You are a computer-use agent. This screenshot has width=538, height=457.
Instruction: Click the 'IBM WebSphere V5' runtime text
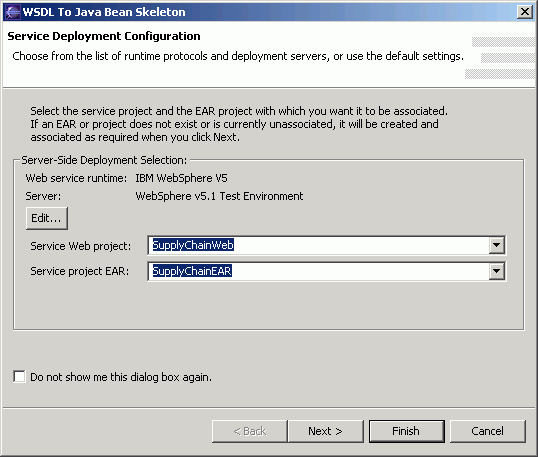point(181,178)
